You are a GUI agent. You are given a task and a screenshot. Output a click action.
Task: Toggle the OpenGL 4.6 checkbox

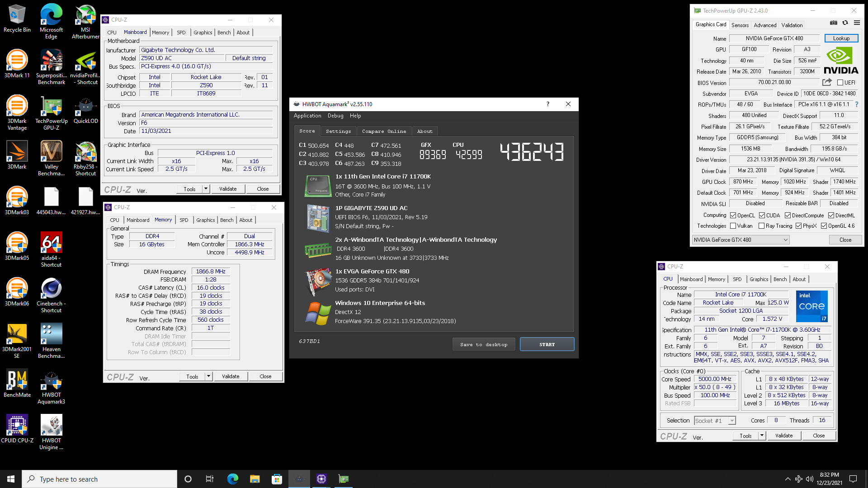[x=824, y=226]
